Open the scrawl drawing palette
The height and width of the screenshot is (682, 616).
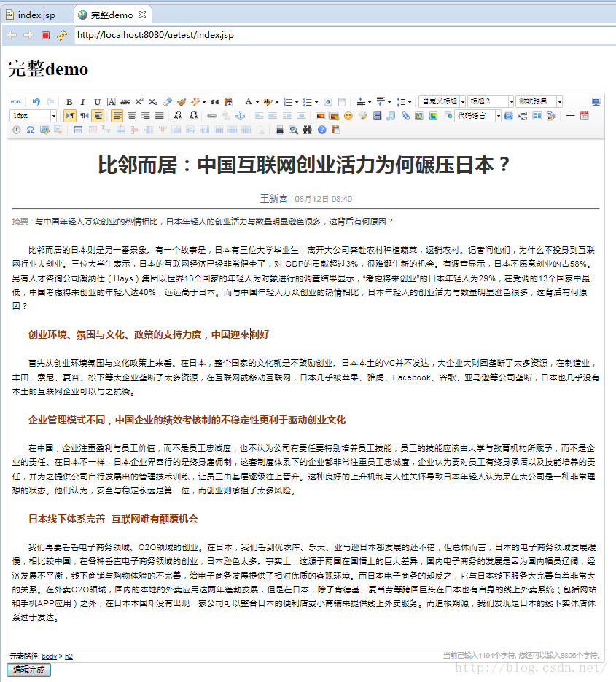click(362, 116)
